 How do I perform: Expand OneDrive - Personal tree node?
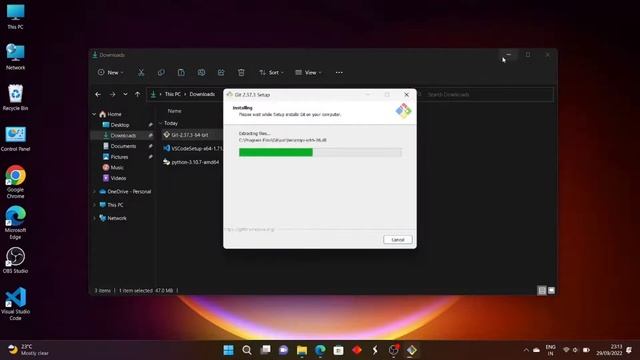coord(94,191)
